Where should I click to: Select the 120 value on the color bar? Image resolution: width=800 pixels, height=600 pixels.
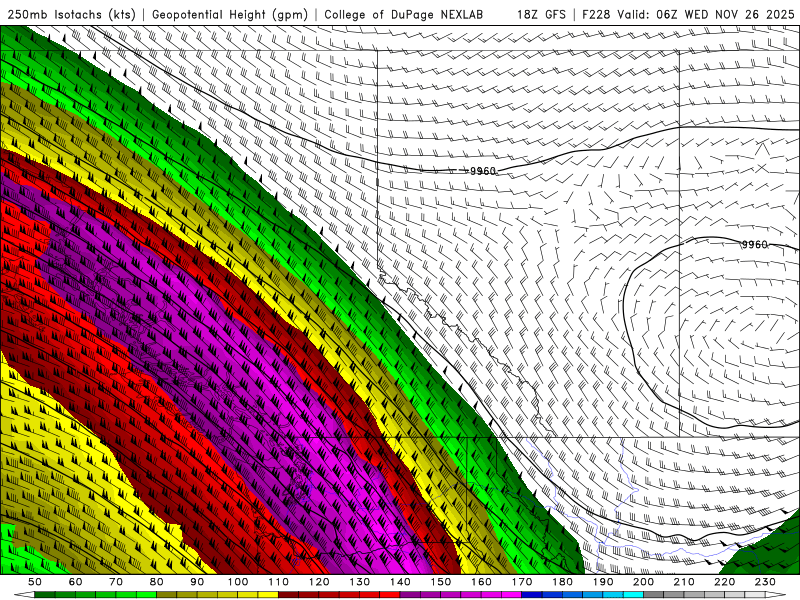coord(319,582)
